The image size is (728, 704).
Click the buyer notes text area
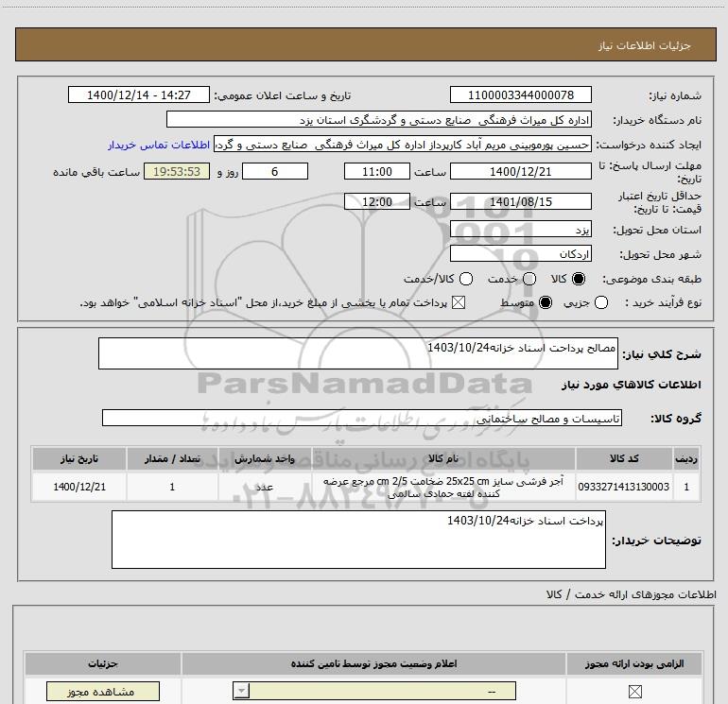tap(358, 540)
